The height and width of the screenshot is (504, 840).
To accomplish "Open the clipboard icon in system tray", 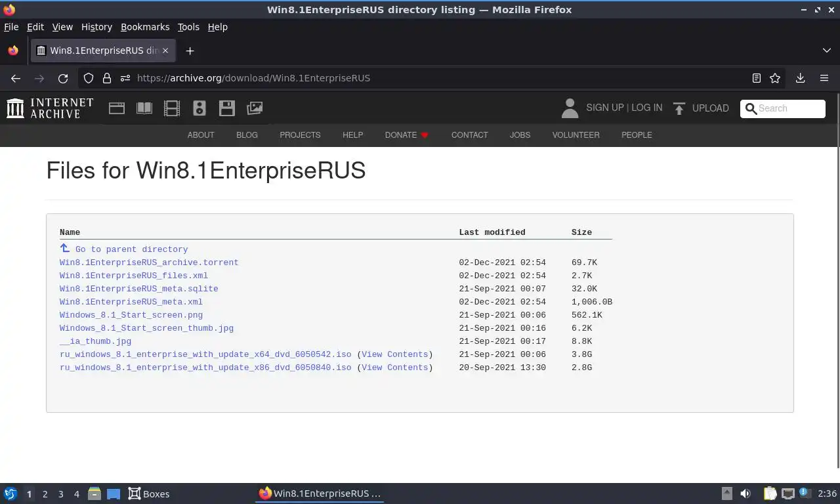I will click(770, 493).
